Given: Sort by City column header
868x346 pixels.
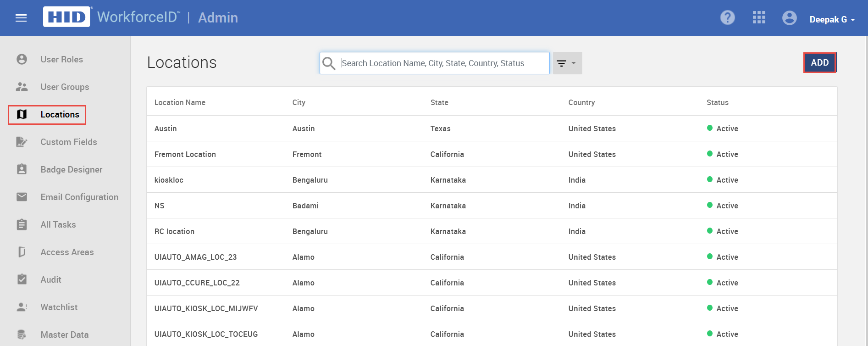Looking at the screenshot, I should [x=299, y=102].
